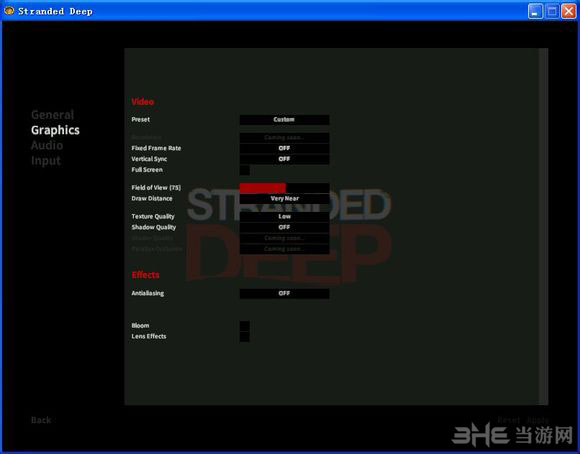
Task: Toggle the Full Screen checkbox
Action: click(x=245, y=170)
